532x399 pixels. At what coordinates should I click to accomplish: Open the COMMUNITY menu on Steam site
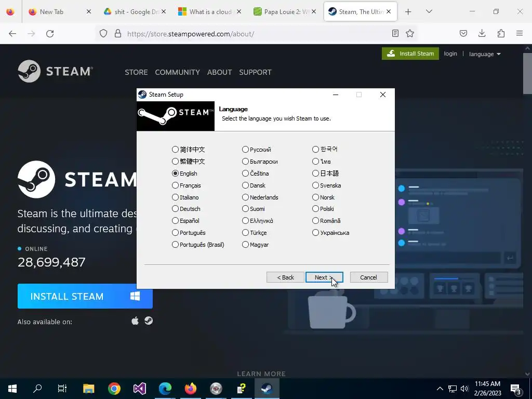coord(178,72)
